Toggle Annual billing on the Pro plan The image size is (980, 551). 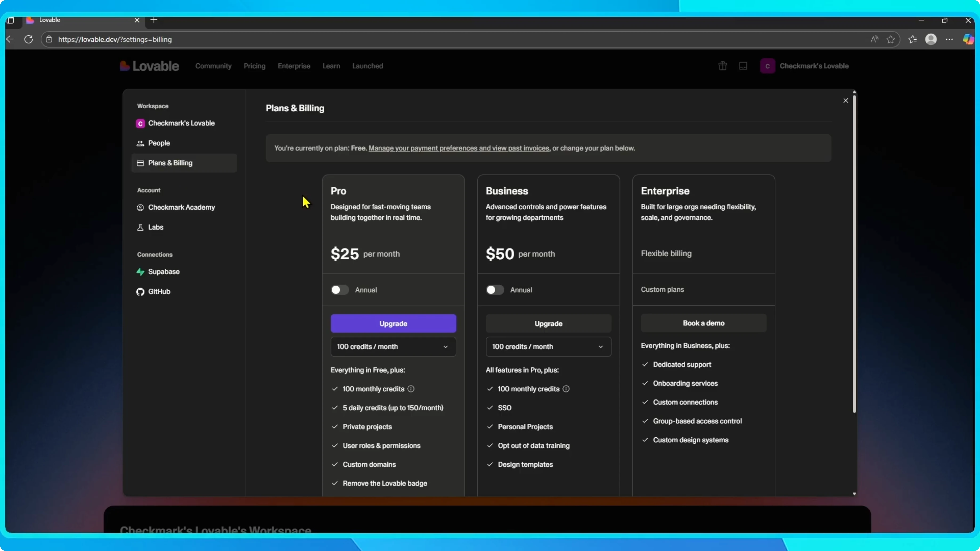click(x=339, y=290)
